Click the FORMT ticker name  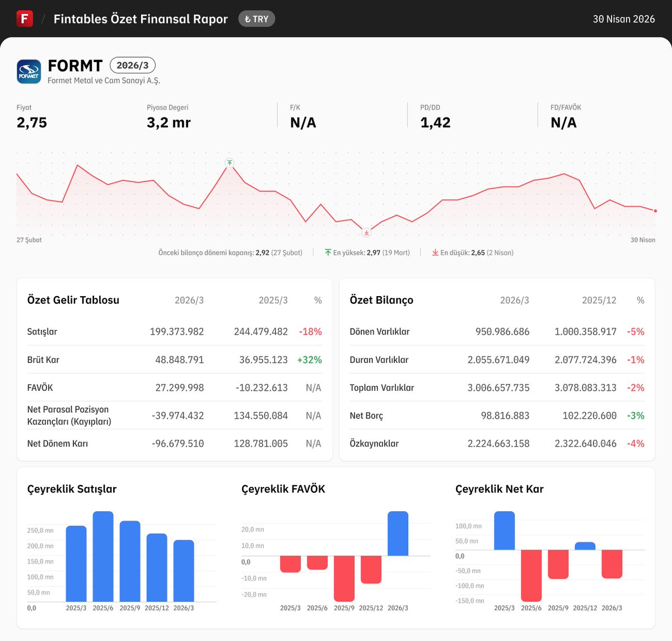pyautogui.click(x=76, y=65)
